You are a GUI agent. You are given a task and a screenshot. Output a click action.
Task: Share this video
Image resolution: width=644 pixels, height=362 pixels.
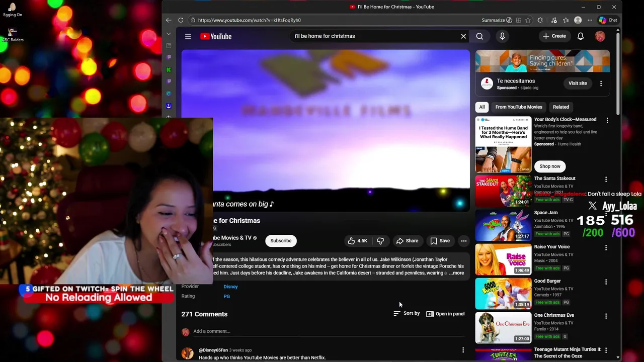click(x=407, y=241)
